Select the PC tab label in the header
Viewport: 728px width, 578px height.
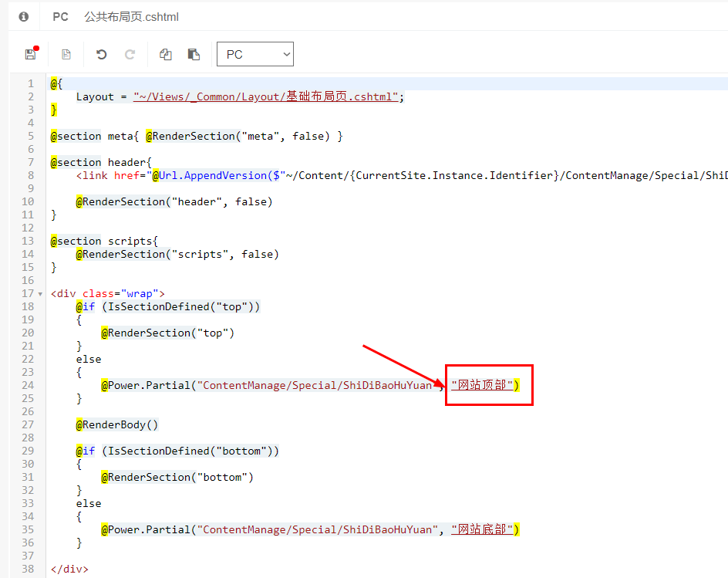click(60, 16)
